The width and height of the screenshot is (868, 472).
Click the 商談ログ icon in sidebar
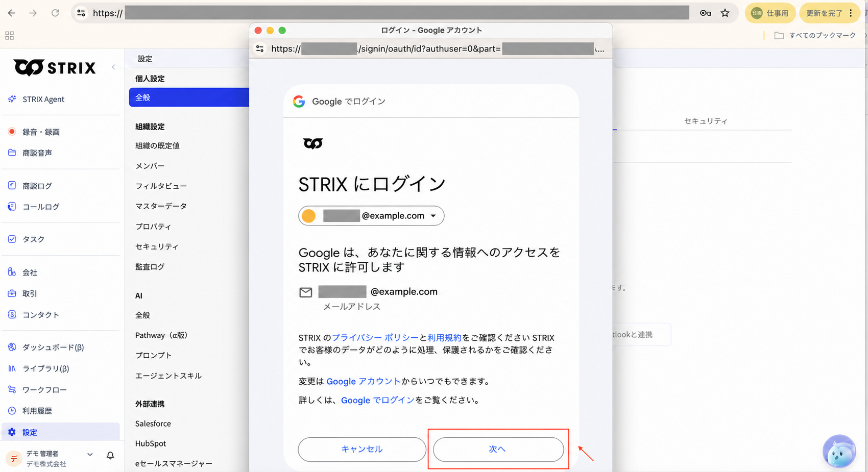tap(12, 186)
